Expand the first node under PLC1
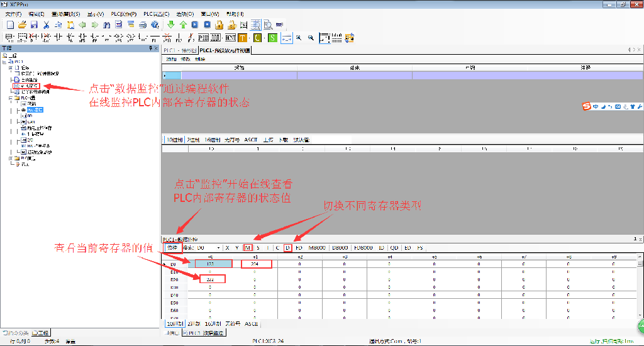 [11, 68]
